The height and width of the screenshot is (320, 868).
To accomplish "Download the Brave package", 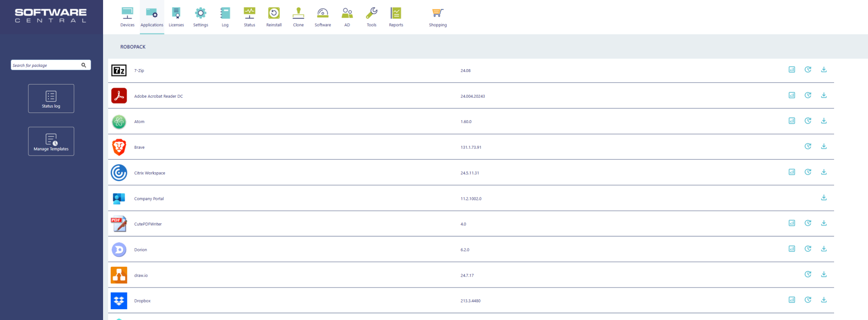I will click(824, 146).
